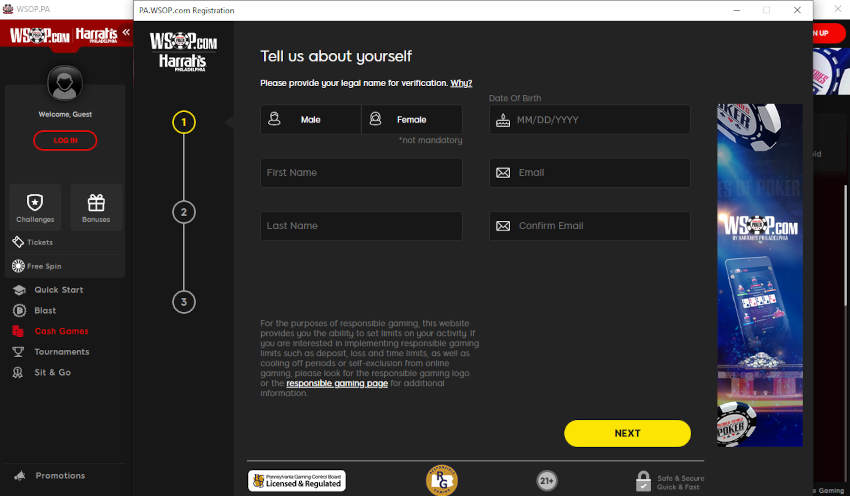The image size is (850, 496).
Task: Click the Confirm Email envelope icon
Action: click(x=503, y=226)
